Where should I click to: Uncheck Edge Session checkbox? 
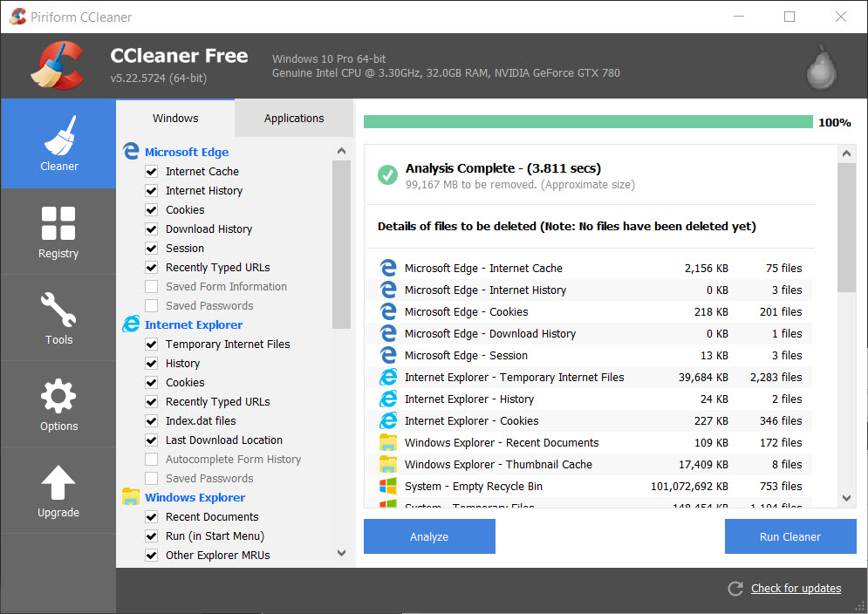point(151,248)
